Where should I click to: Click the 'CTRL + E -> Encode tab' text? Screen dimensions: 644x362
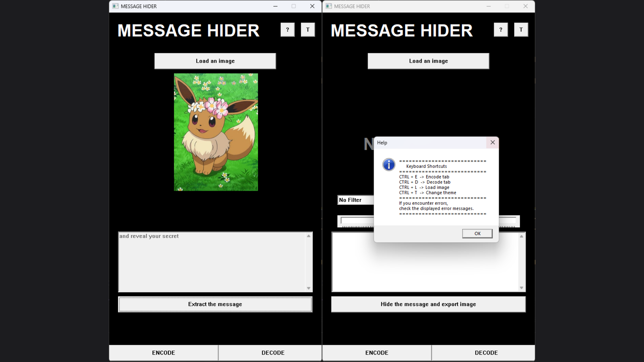point(424,177)
